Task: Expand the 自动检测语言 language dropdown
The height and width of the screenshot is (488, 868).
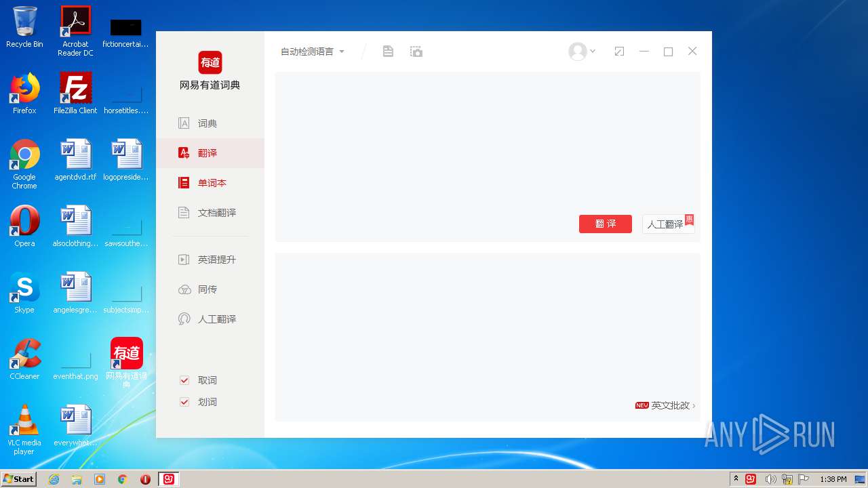Action: pos(313,52)
